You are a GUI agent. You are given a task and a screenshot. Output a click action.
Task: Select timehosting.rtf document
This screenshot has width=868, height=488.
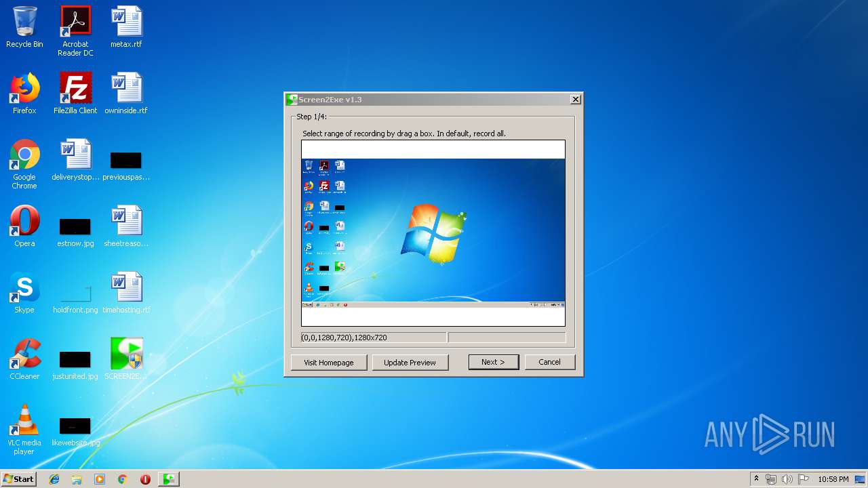pos(126,293)
